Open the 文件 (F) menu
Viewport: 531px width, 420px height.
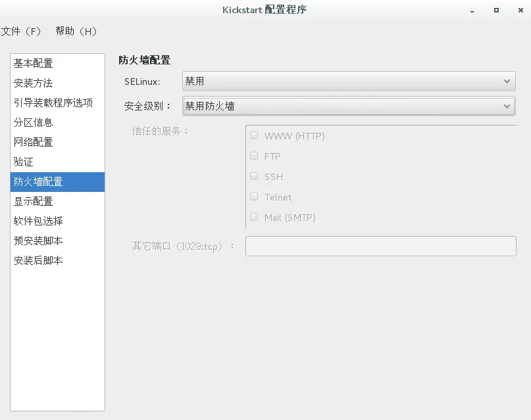(x=21, y=31)
